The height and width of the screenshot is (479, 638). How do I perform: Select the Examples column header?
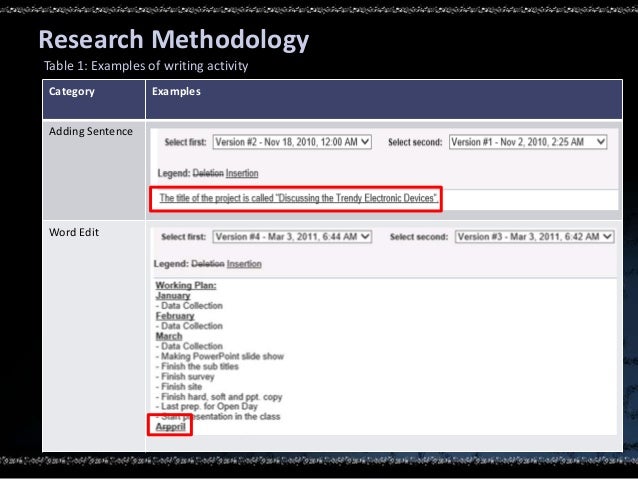point(176,92)
